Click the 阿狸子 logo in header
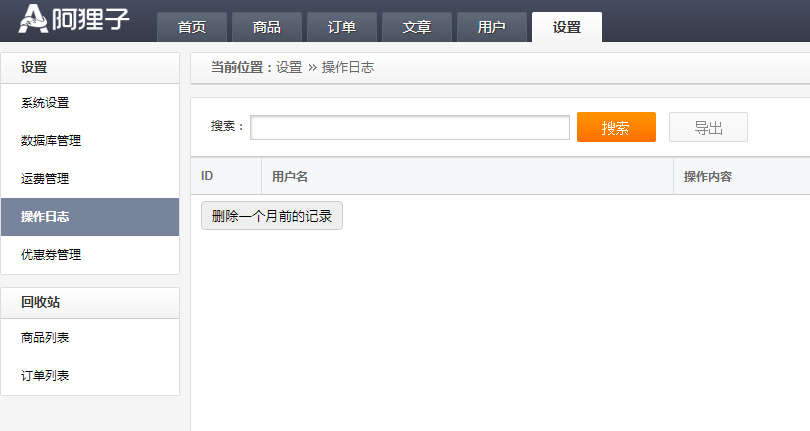Viewport: 810px width, 431px height. (x=74, y=19)
